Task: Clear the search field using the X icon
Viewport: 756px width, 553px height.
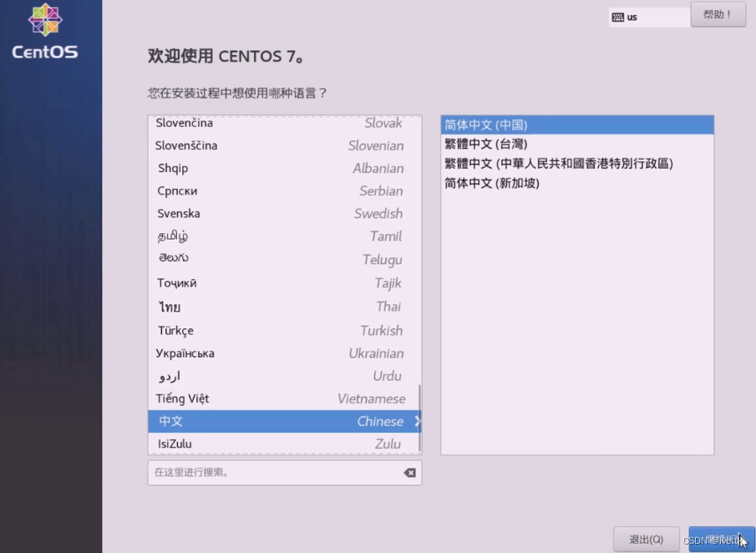Action: tap(408, 473)
